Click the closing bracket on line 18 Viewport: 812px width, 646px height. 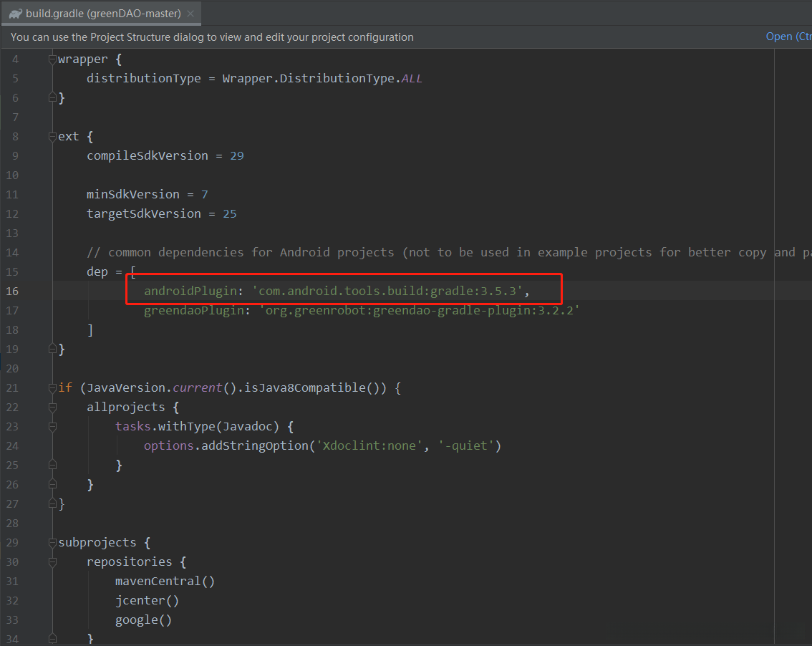[90, 330]
